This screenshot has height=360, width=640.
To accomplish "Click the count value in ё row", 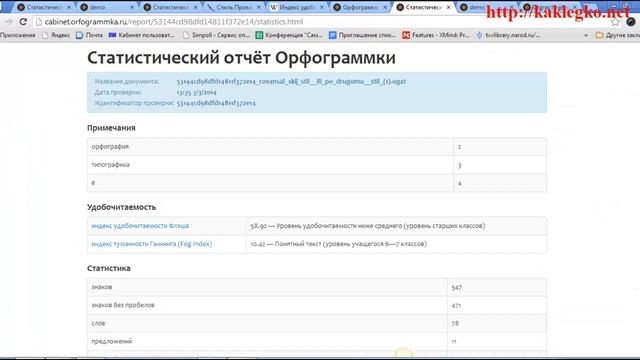I will (x=459, y=184).
